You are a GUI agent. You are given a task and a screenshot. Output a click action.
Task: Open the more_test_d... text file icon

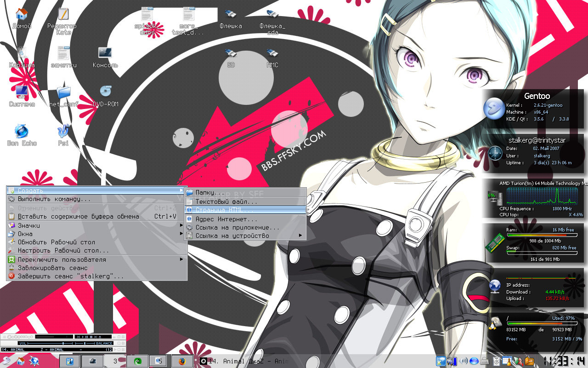[x=188, y=21]
